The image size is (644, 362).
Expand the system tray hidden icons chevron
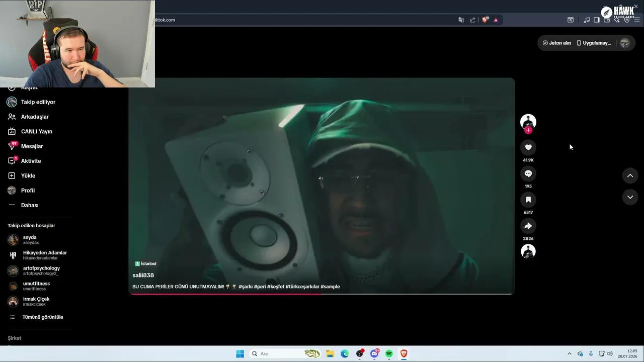(x=570, y=354)
